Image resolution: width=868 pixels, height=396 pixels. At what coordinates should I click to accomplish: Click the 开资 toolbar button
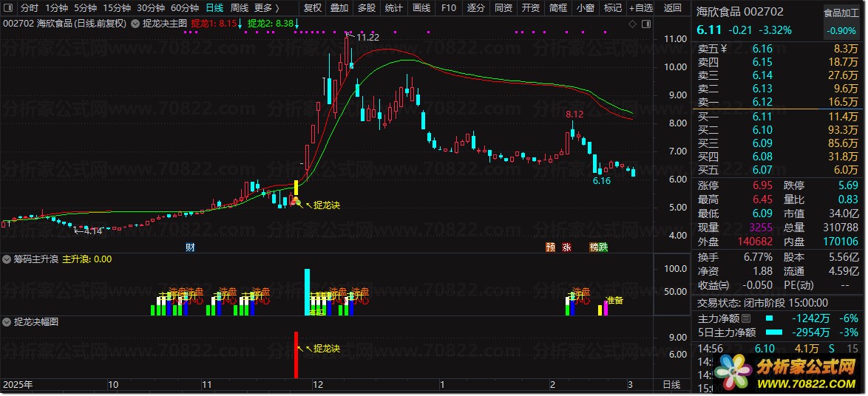click(x=530, y=7)
